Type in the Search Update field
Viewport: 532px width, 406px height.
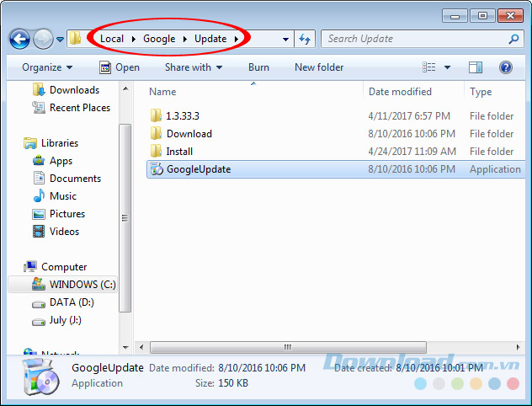(x=412, y=39)
